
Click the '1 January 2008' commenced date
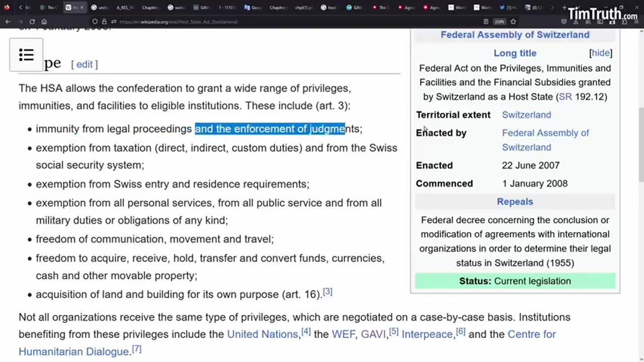pyautogui.click(x=535, y=184)
